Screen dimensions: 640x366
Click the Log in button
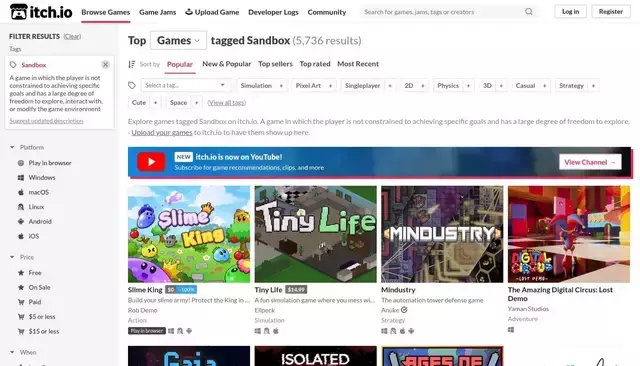571,11
